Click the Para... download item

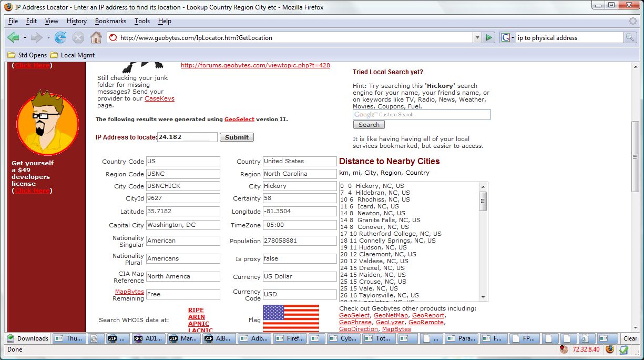coord(461,338)
